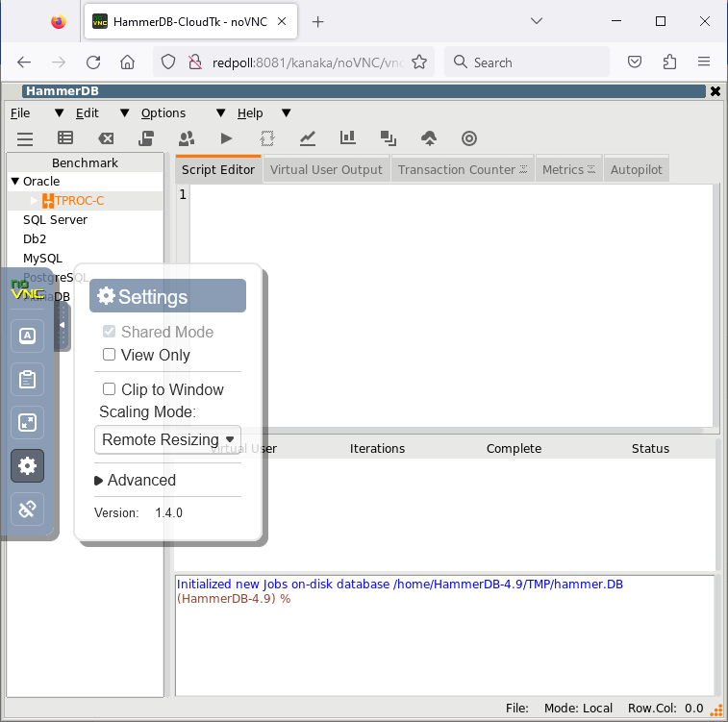Click the tracking protection shield icon
Viewport: 728px width, 722px height.
pyautogui.click(x=168, y=62)
